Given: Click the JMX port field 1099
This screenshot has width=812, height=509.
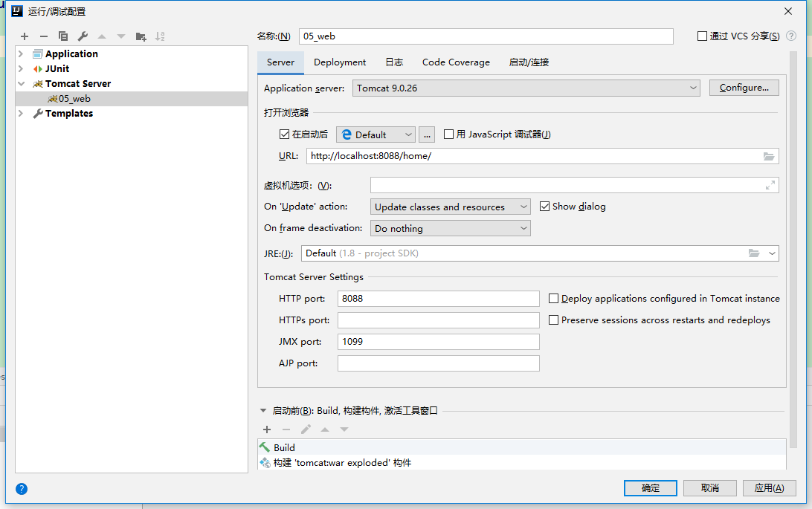Looking at the screenshot, I should pyautogui.click(x=439, y=341).
